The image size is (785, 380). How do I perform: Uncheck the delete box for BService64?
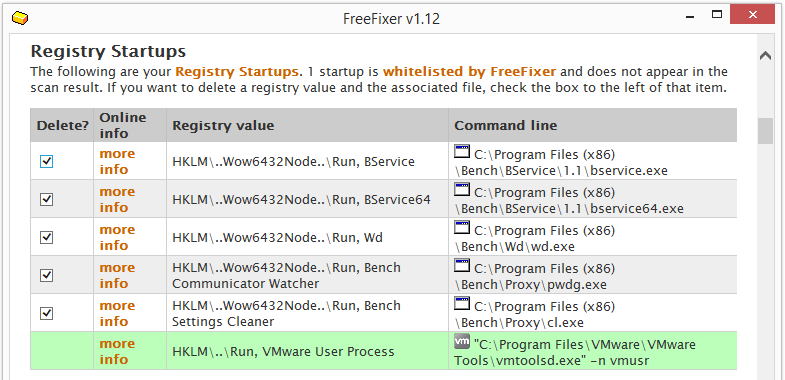pos(47,199)
